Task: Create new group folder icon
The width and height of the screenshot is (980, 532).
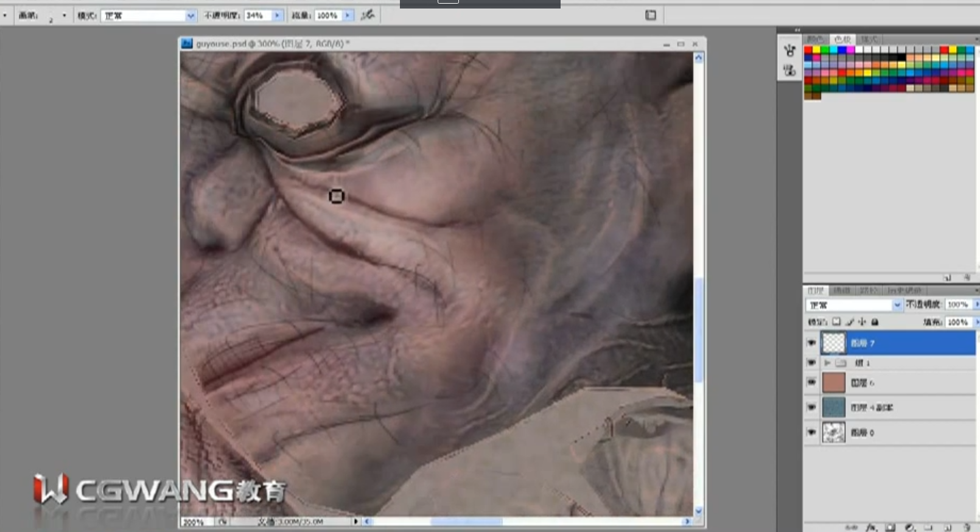Action: click(x=928, y=527)
